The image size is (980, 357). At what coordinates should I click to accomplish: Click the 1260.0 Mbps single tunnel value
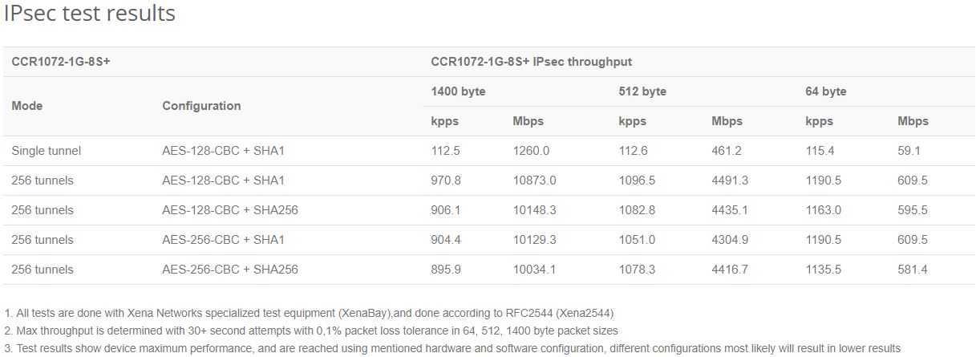(x=531, y=151)
